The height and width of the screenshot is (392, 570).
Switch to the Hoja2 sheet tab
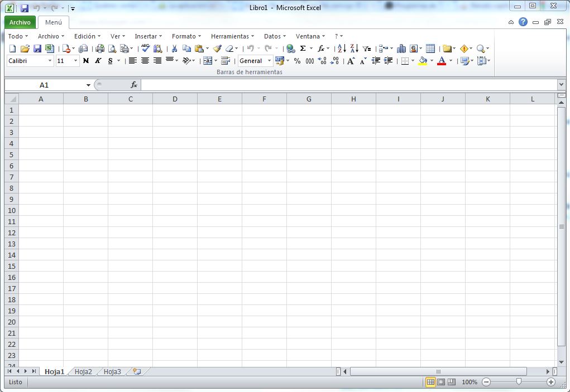point(83,371)
